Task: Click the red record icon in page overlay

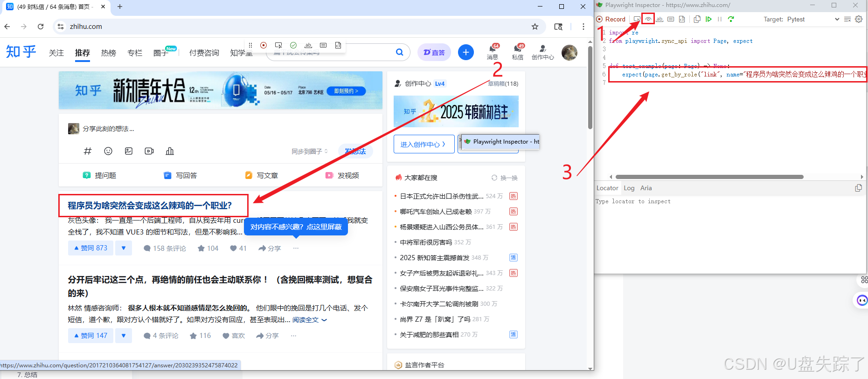Action: 264,45
